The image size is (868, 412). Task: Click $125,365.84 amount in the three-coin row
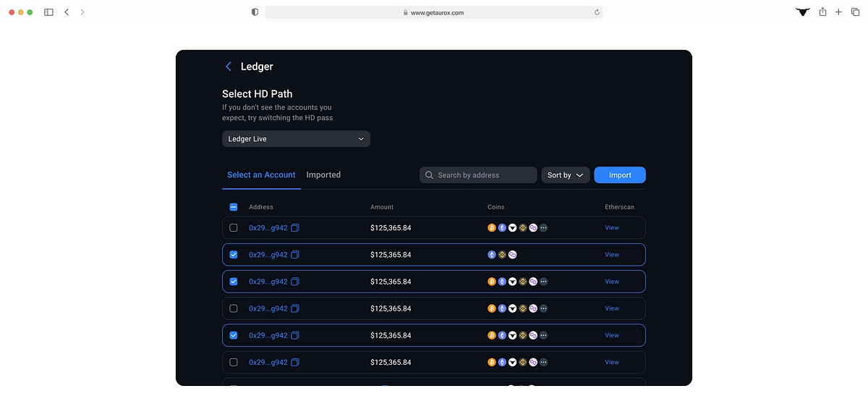point(391,255)
